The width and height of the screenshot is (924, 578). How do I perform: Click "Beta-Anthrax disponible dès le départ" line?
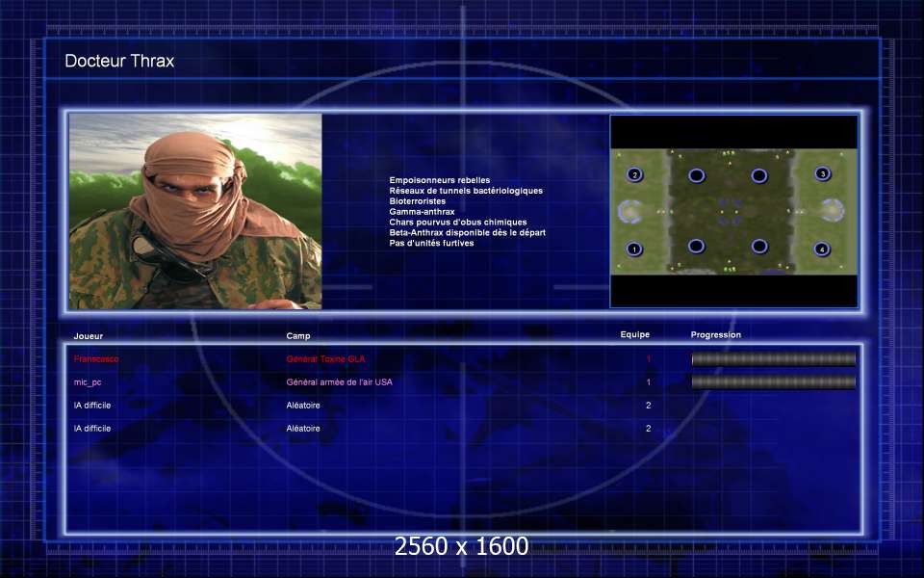tap(468, 232)
